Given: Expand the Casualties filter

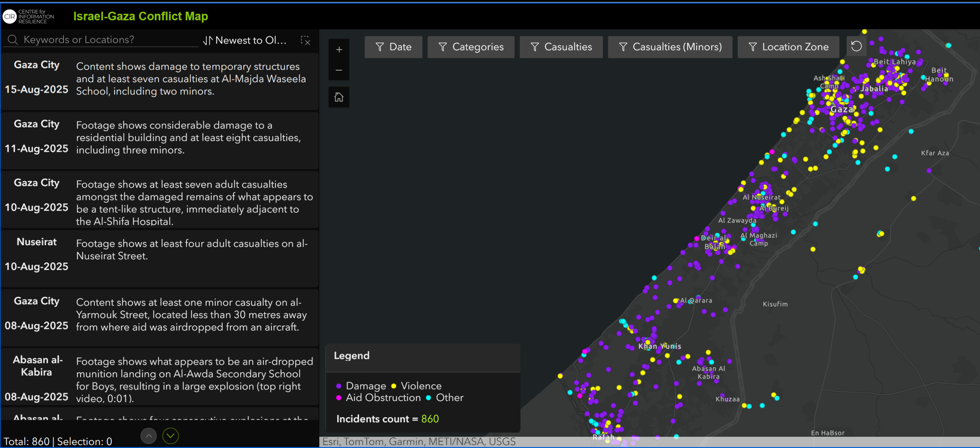Looking at the screenshot, I should [x=561, y=47].
